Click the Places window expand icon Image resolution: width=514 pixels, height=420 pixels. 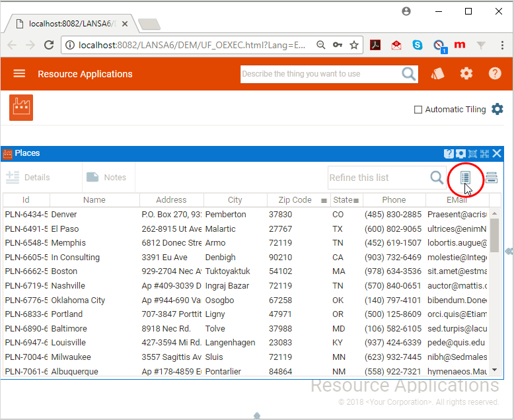[x=484, y=153]
